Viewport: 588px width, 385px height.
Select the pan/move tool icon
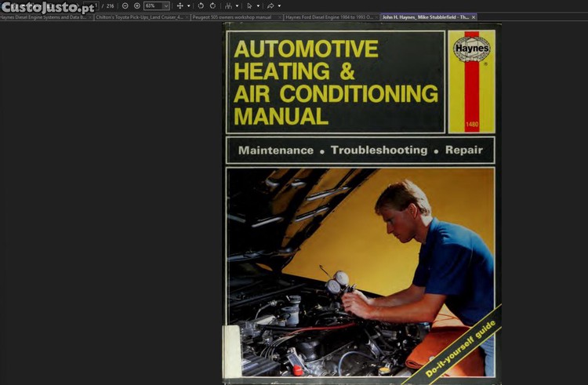coord(180,5)
